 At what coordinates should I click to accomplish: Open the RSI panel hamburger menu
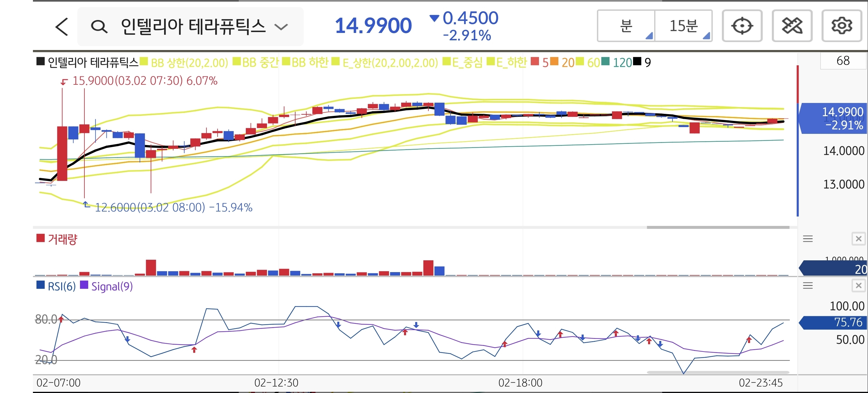[808, 286]
